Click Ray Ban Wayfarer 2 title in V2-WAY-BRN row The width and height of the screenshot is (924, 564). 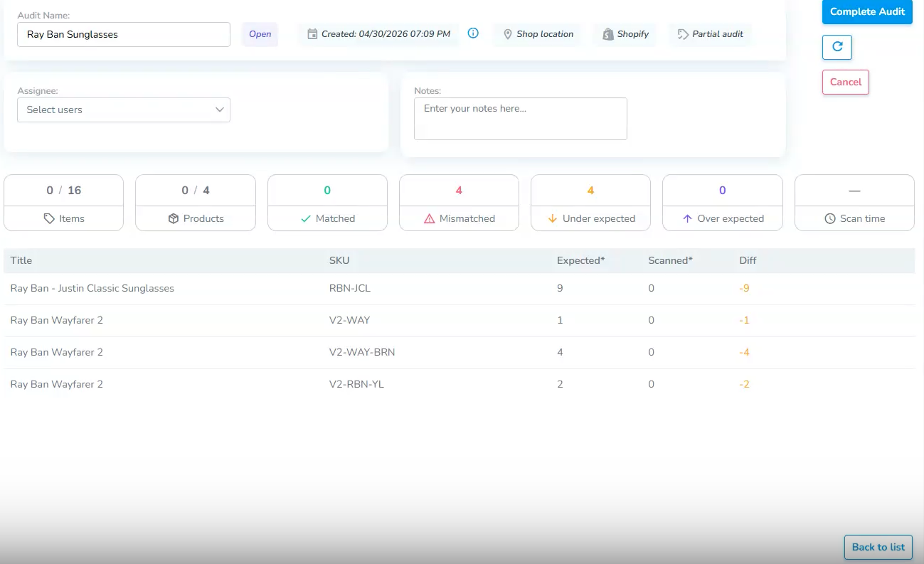57,352
